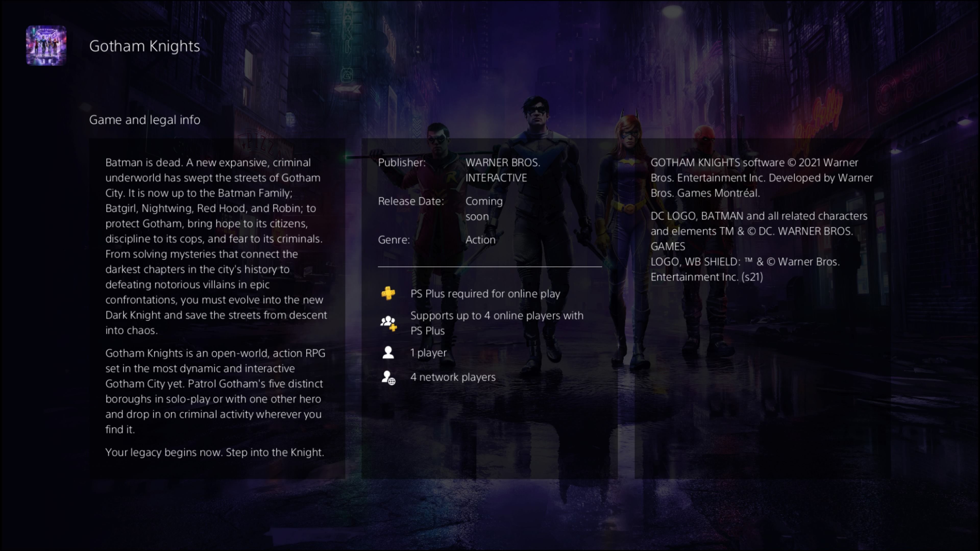Click 'Your legacy begins now' tagline
Image resolution: width=980 pixels, height=551 pixels.
pos(215,452)
